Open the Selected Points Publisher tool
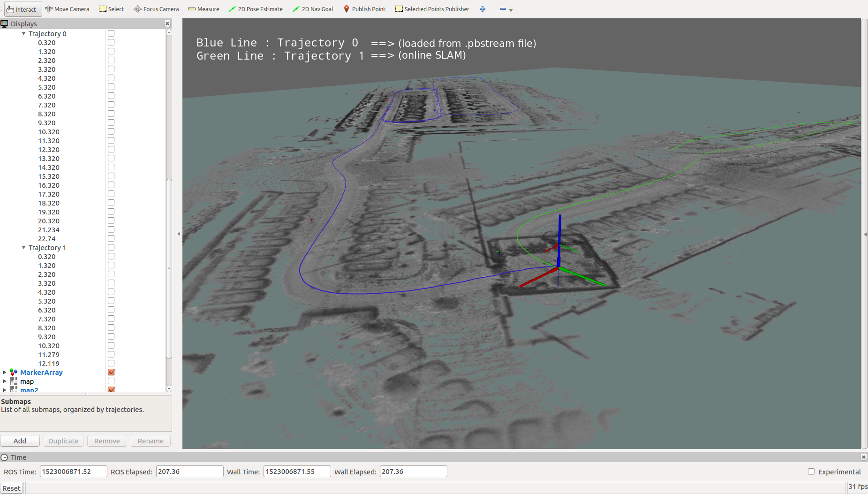The image size is (868, 495). (x=431, y=9)
